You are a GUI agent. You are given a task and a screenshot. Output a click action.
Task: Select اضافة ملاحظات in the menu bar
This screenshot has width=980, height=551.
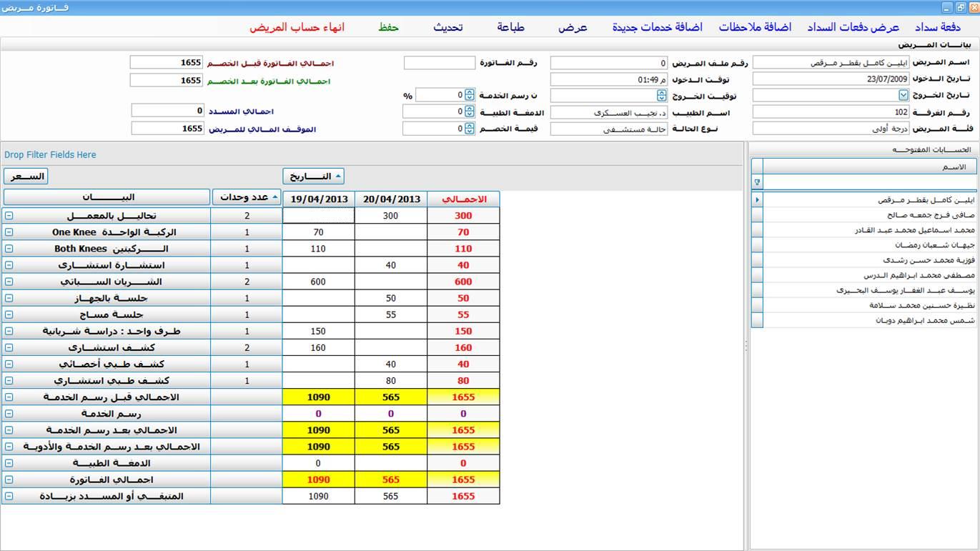coord(755,27)
